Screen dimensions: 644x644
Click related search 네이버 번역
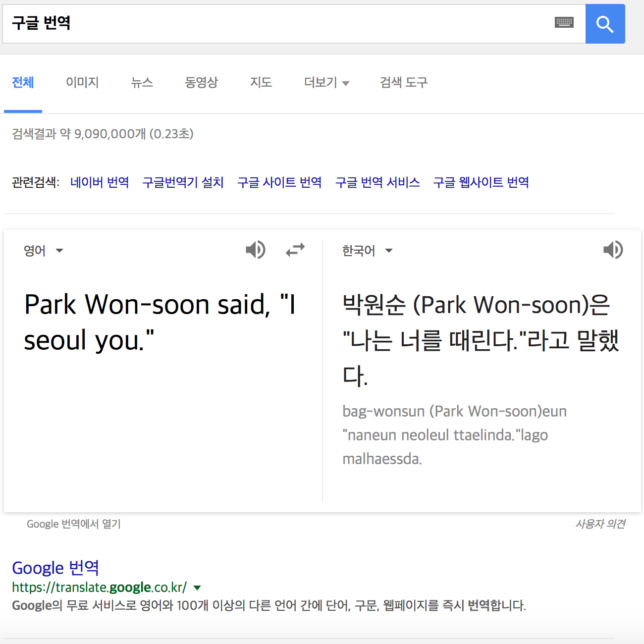[x=100, y=182]
